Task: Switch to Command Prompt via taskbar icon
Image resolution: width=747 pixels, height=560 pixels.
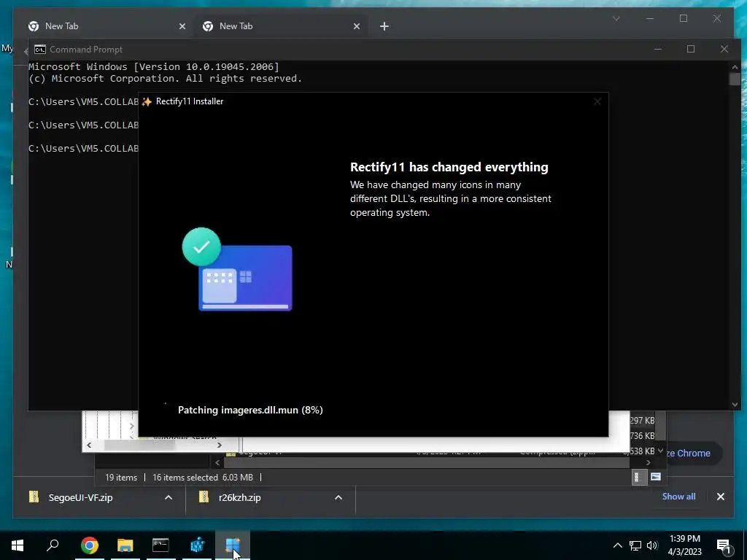Action: click(x=161, y=545)
